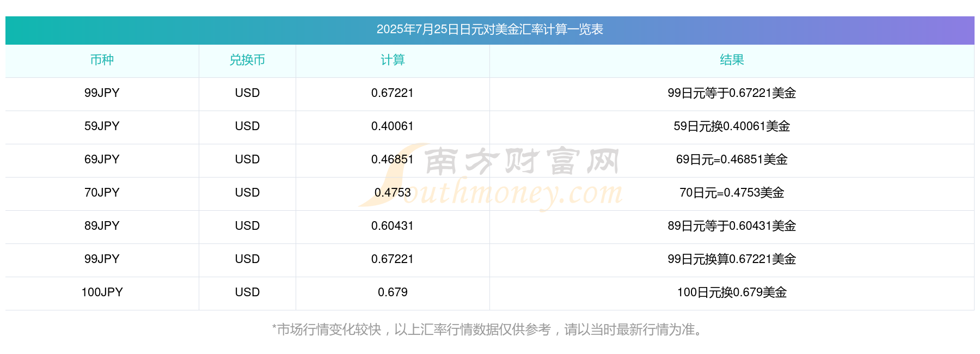Select the value '0.679' in 计算 column
Screen dimensions: 980x354
coord(393,292)
